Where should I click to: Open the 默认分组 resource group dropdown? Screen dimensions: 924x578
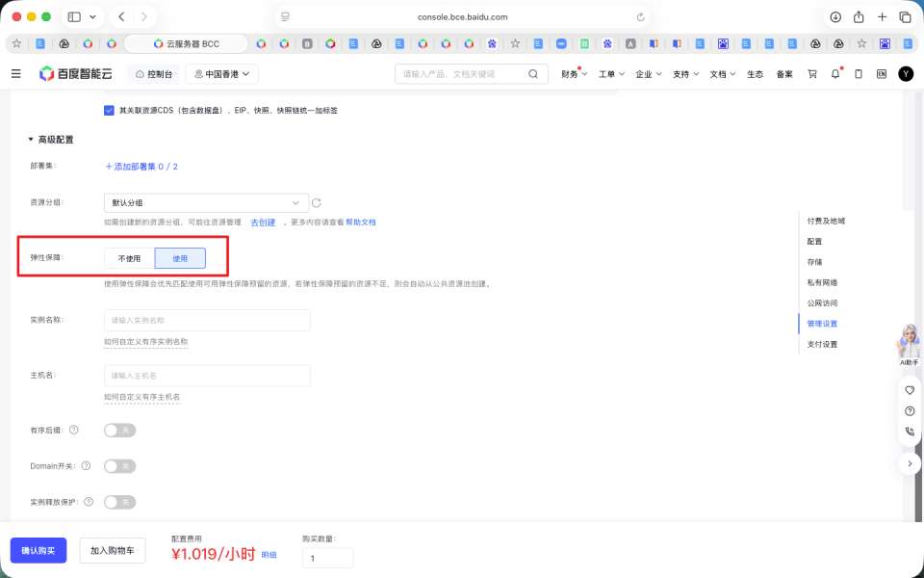(206, 203)
